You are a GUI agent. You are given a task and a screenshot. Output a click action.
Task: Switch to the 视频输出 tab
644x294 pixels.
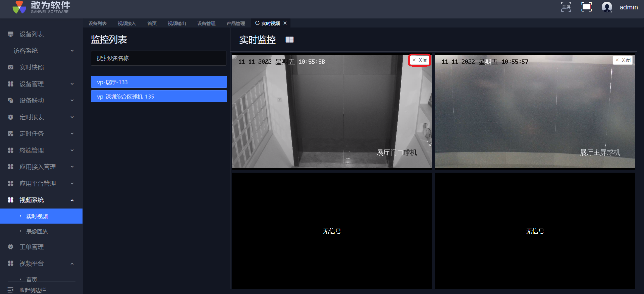point(177,23)
